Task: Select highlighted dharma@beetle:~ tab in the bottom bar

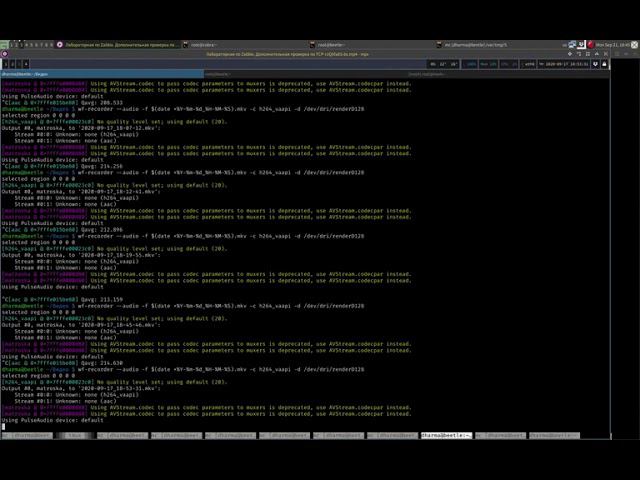Action: (x=447, y=436)
